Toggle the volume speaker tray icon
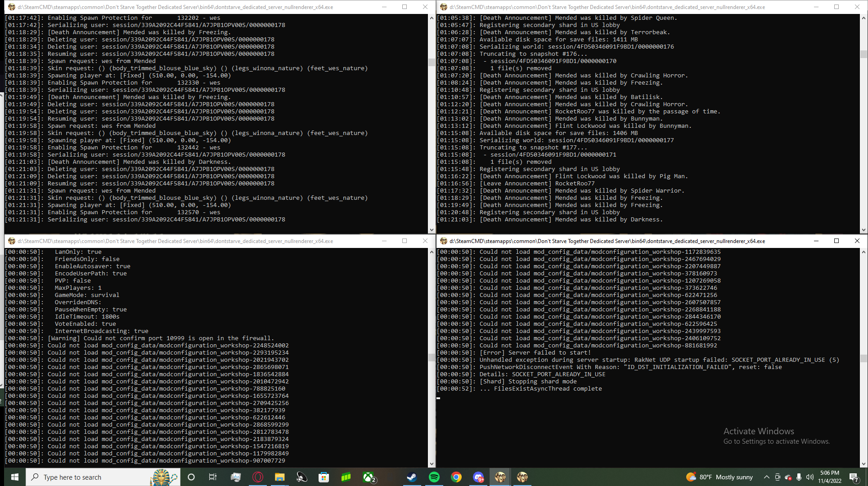The height and width of the screenshot is (486, 868). click(810, 477)
